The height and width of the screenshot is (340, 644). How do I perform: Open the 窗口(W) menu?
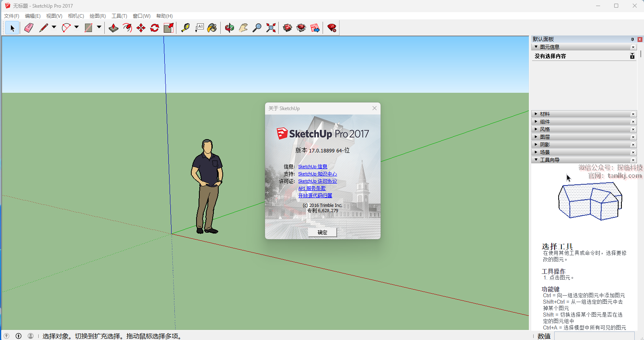tap(141, 16)
